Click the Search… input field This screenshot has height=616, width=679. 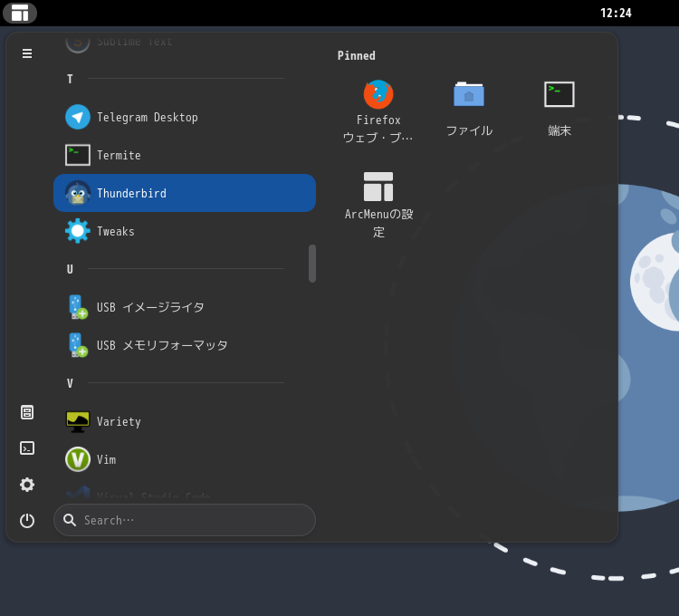point(185,520)
